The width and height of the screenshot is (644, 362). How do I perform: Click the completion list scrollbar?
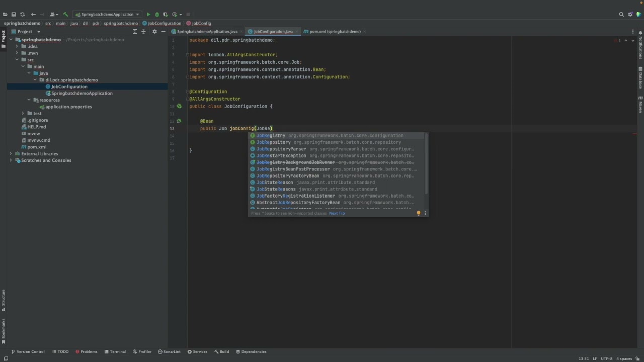pos(427,164)
